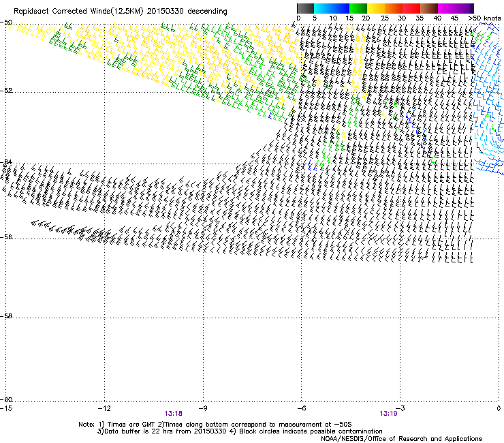Screen dimensions: 504x443
Task: Click the brown 35-40 knots legend swatch
Action: [x=429, y=8]
